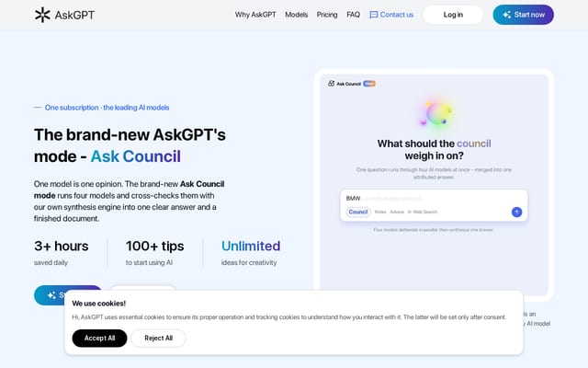
Task: Click the '100+ tips' statistic
Action: (155, 246)
